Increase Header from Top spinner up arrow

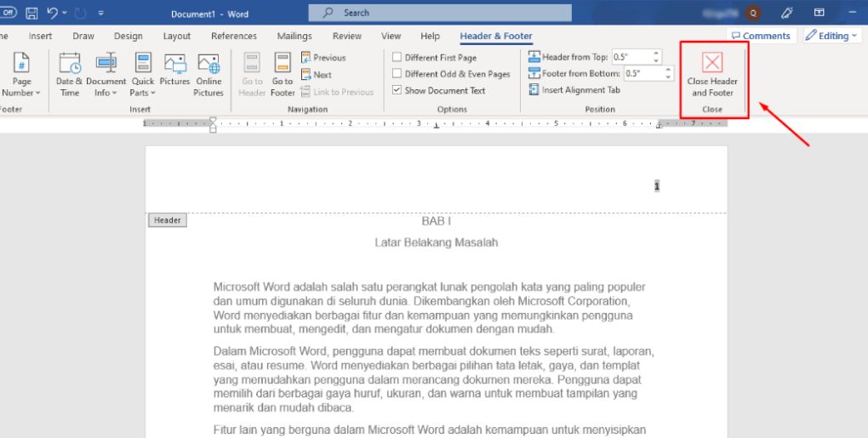tap(657, 54)
